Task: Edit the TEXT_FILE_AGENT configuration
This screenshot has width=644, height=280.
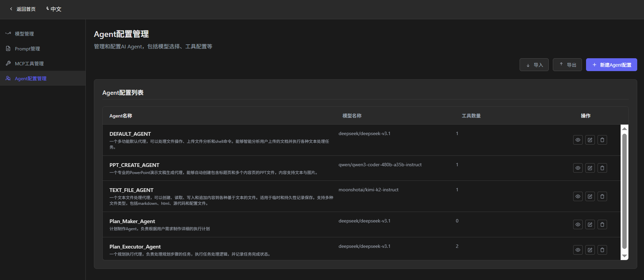Action: click(x=590, y=196)
